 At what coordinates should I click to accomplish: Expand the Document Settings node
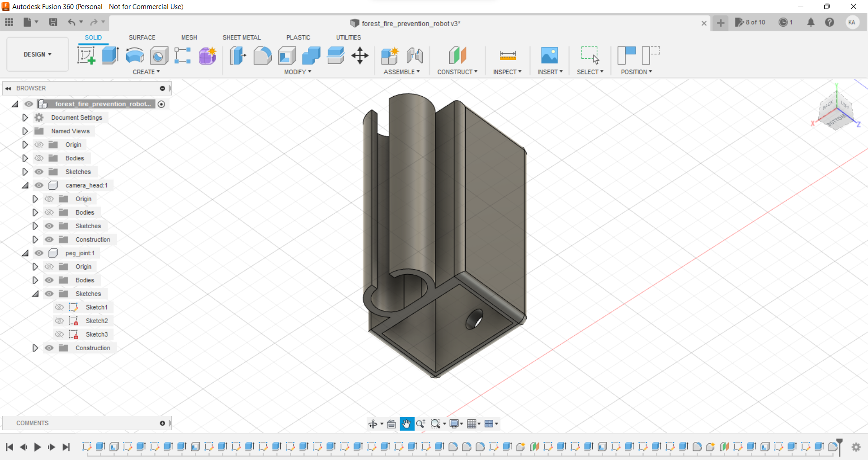pos(25,117)
